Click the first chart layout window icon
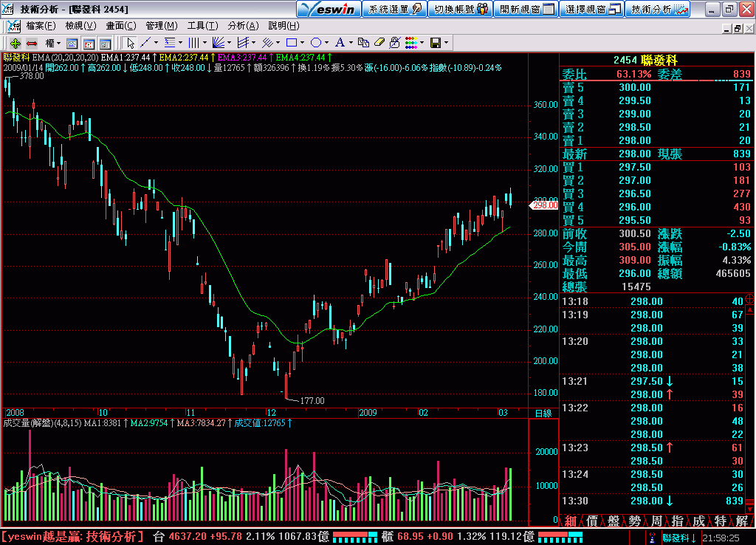Image resolution: width=756 pixels, height=545 pixels. pos(72,44)
